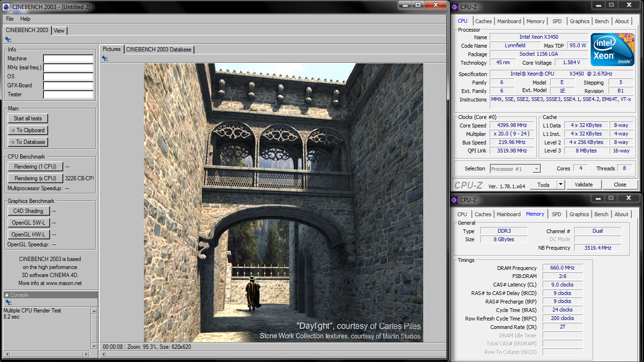Open About tab in lower CPU-Z window
The width and height of the screenshot is (644, 362).
(621, 214)
